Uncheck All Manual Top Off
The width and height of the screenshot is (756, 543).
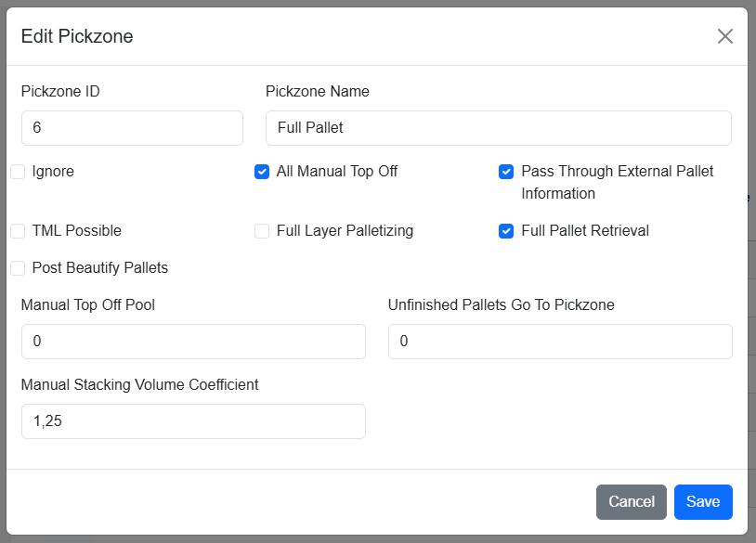tap(262, 172)
